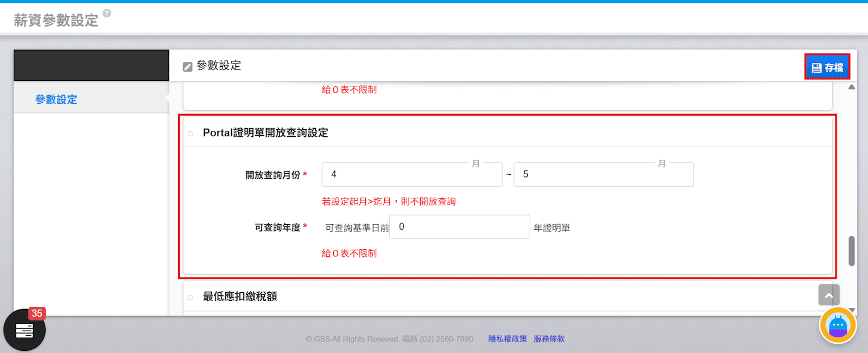
Task: Click the end month field showing 5
Action: (x=603, y=175)
